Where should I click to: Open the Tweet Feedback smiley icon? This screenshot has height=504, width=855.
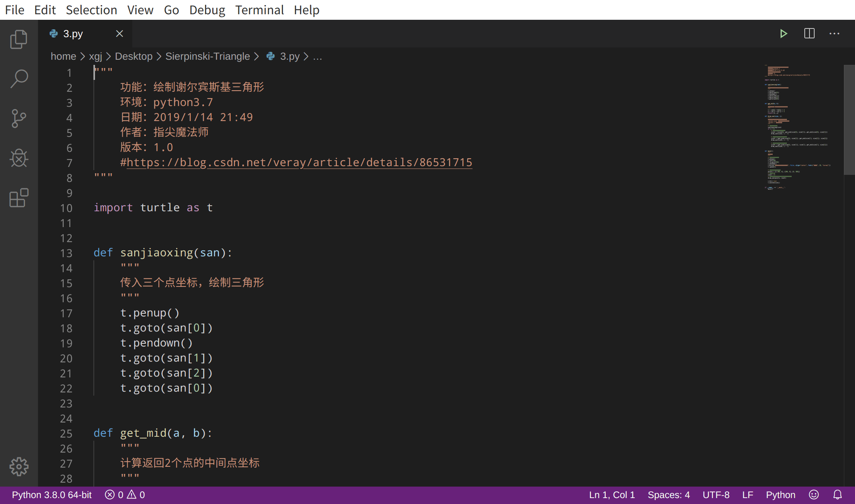(813, 494)
